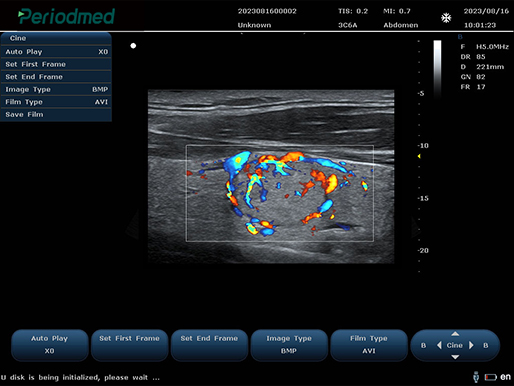The width and height of the screenshot is (514, 386).
Task: Click the time 10:01:23
Action: (480, 25)
